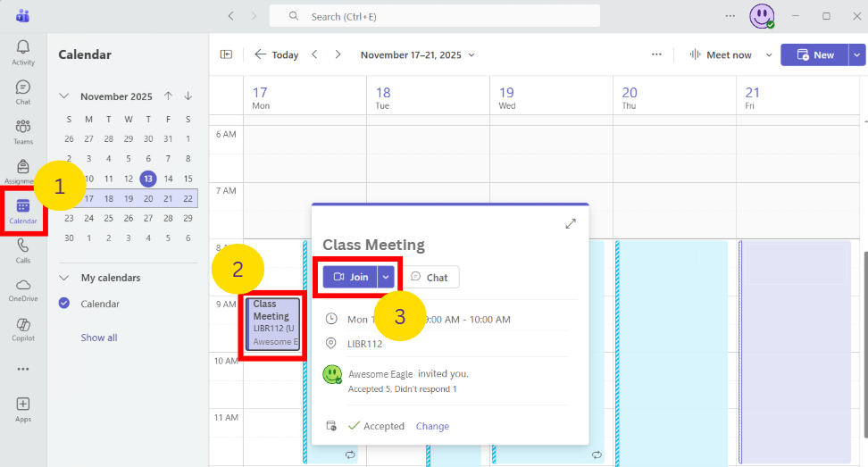This screenshot has width=868, height=467.
Task: Jump to Today in the calendar
Action: click(277, 54)
